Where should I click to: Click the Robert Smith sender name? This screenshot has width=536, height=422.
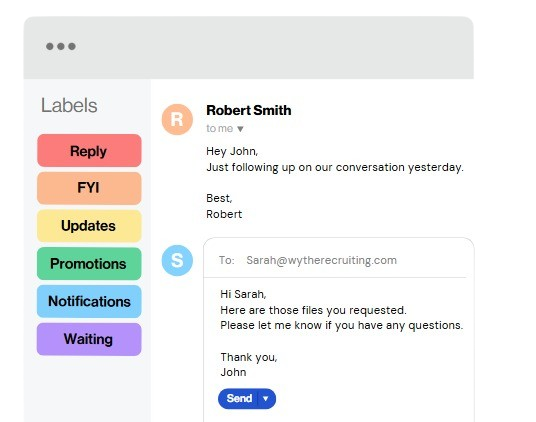[249, 110]
